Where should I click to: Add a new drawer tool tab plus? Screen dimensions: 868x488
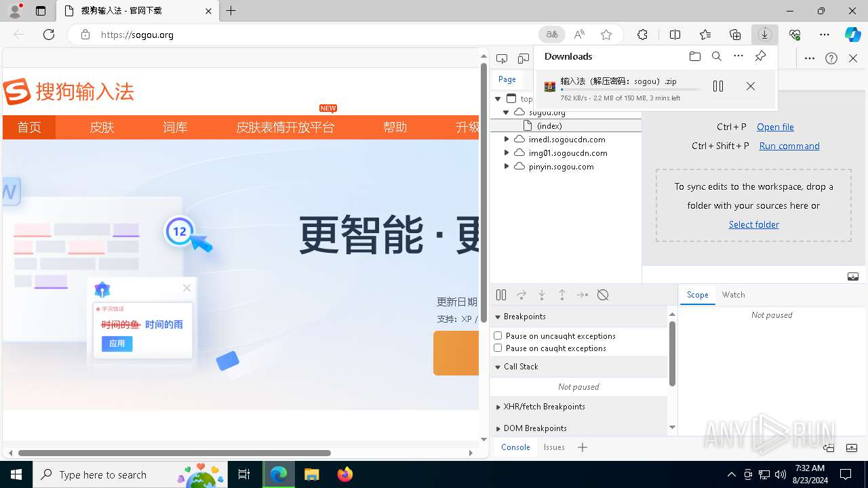583,447
